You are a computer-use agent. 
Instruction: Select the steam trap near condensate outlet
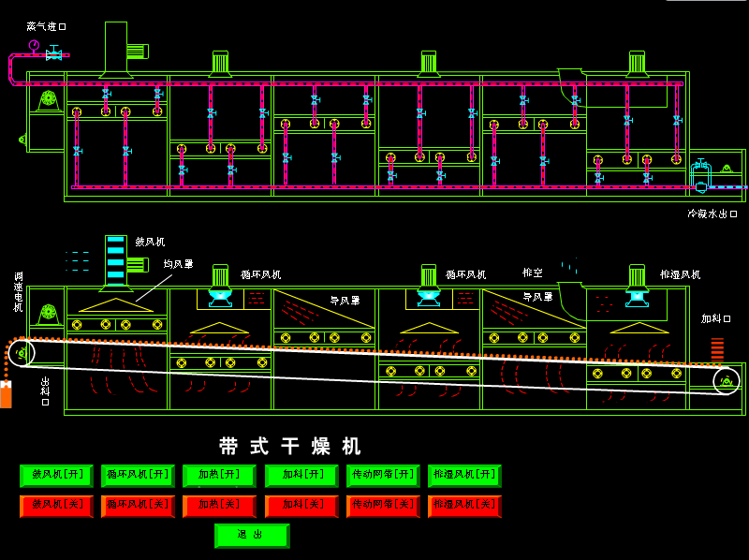699,176
